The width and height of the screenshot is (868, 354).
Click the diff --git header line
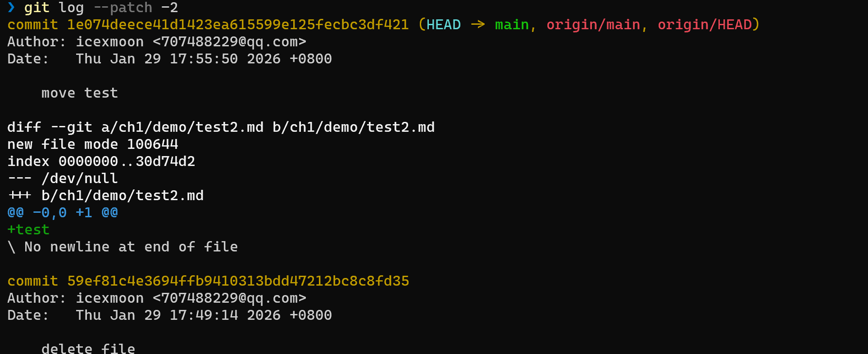(221, 127)
